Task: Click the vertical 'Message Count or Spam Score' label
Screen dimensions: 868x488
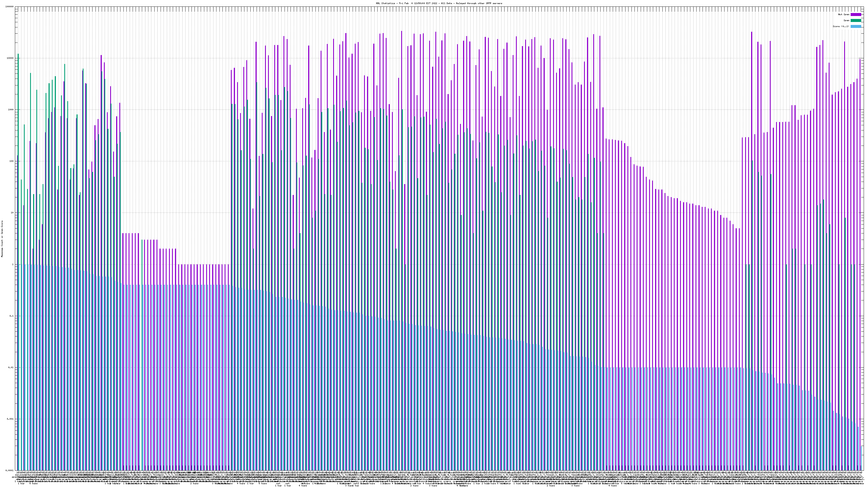Action: pos(2,239)
